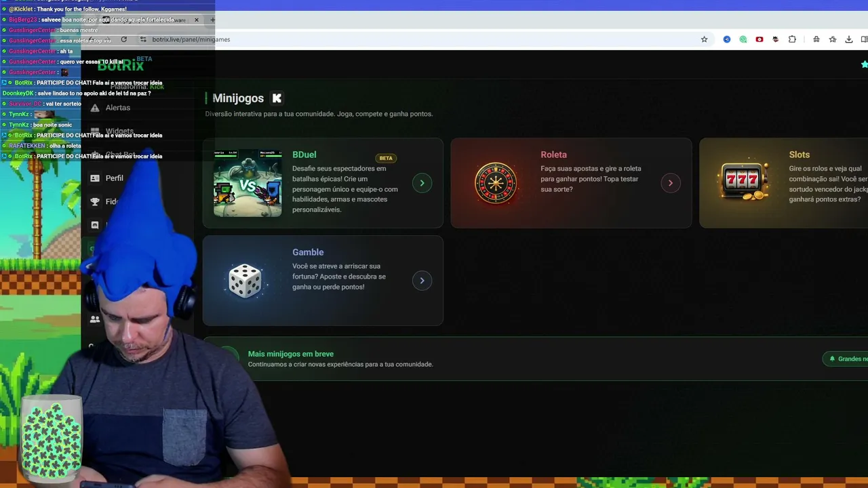Screen dimensions: 868x488
Task: Click the Slots 777 machine image
Action: pos(744,182)
